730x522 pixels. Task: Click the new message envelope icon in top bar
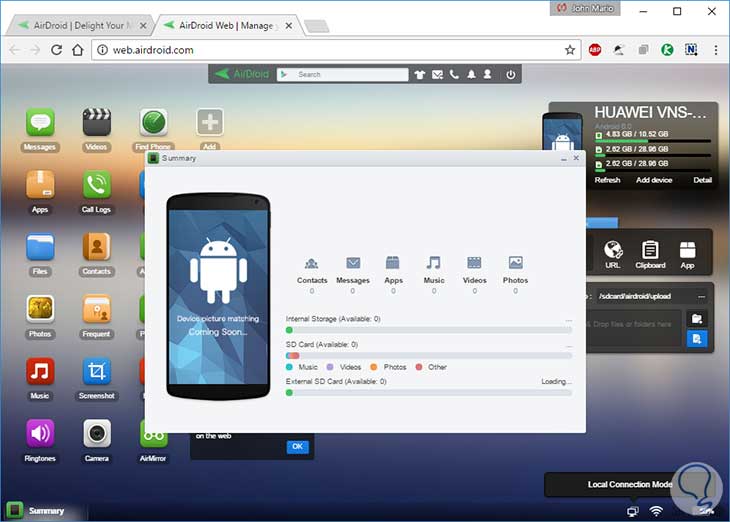point(437,75)
